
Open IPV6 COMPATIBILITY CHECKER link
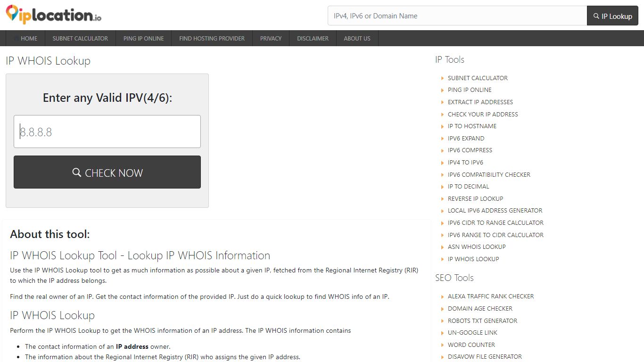(489, 175)
